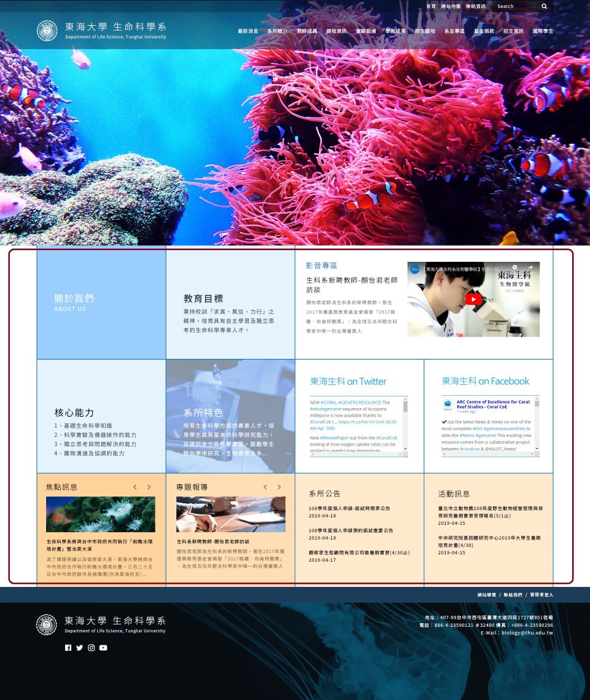Open the 招生資訊 navigation menu

513,31
